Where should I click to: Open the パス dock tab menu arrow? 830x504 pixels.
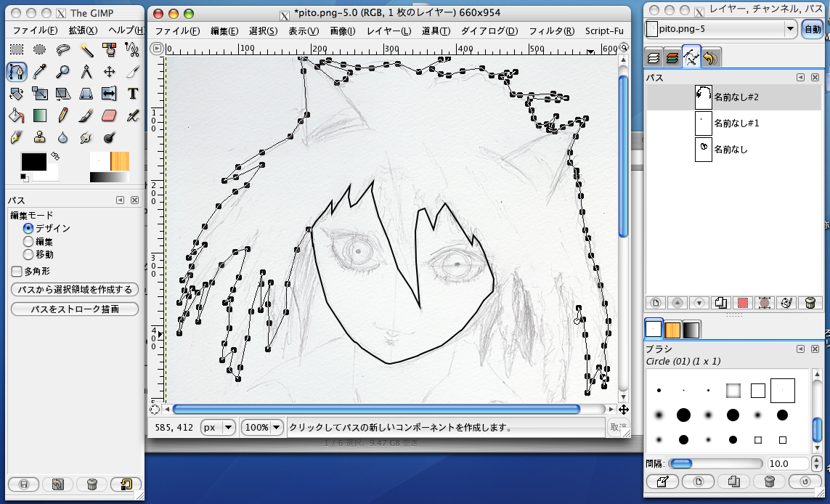point(800,77)
